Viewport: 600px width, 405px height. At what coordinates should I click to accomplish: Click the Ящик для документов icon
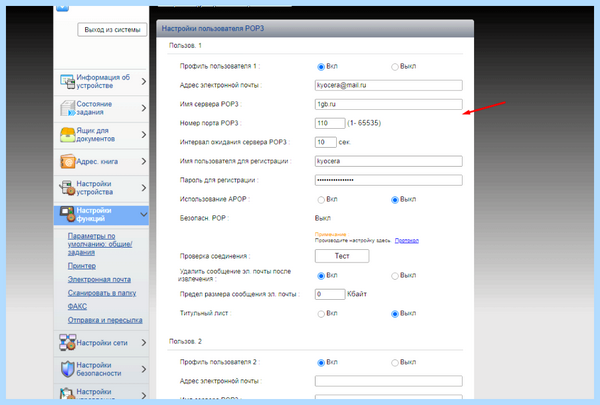pos(67,135)
